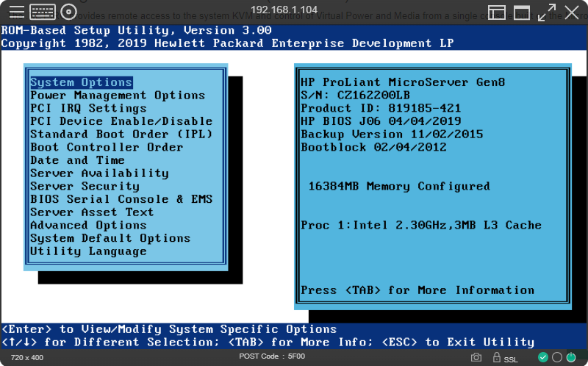Click the POST Code : 5F00 status text
The height and width of the screenshot is (366, 588).
click(272, 356)
